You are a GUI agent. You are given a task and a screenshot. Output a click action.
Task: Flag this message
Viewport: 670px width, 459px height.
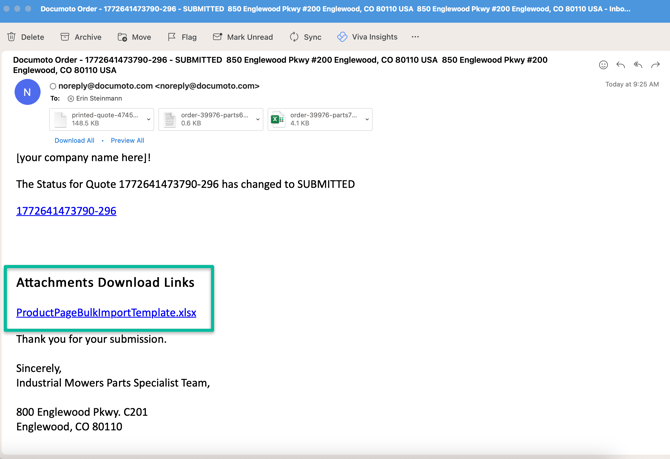click(x=182, y=37)
